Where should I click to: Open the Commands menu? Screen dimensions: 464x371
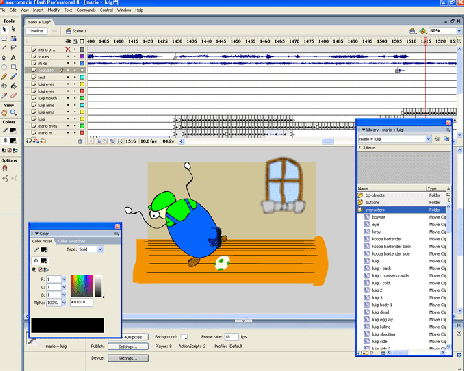(x=86, y=10)
